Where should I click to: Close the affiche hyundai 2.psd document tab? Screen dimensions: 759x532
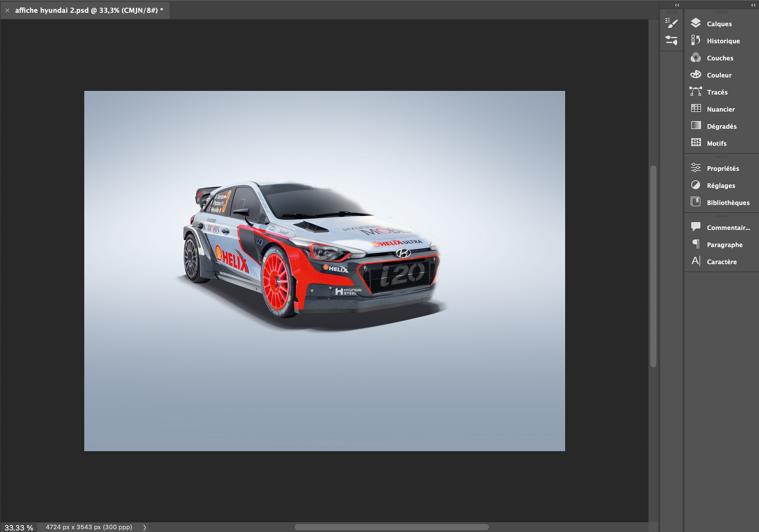7,10
